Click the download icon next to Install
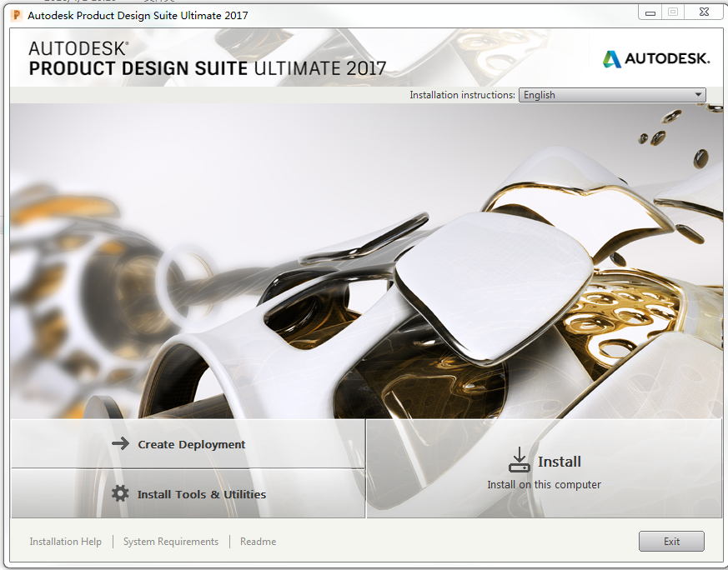This screenshot has width=728, height=570. (x=519, y=460)
